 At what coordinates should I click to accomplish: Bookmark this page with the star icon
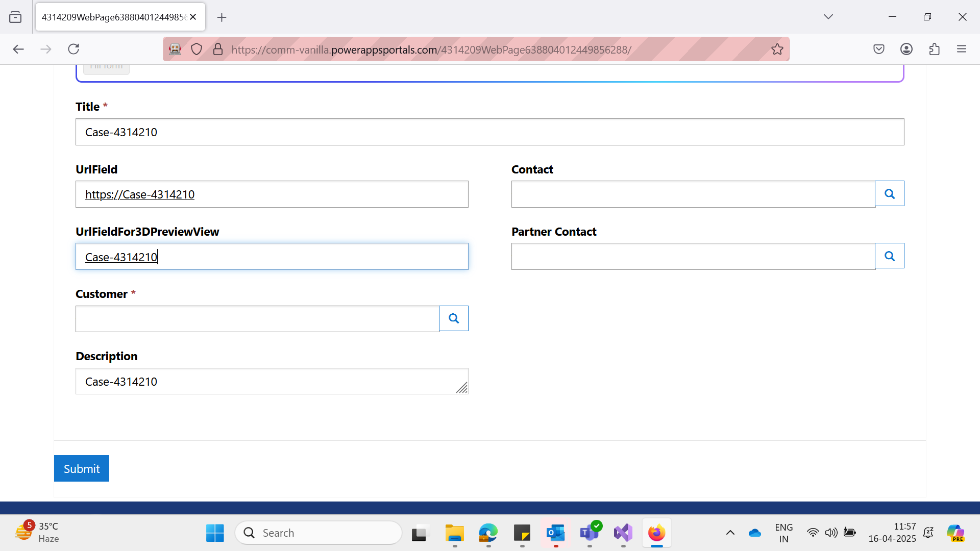[x=777, y=49]
